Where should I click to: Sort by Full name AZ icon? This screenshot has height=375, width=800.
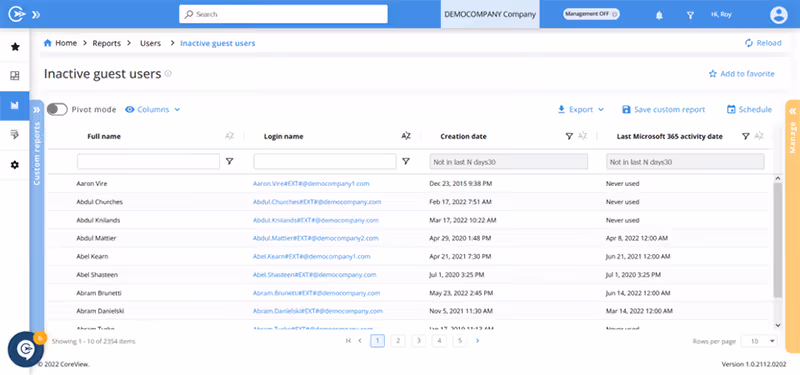230,136
